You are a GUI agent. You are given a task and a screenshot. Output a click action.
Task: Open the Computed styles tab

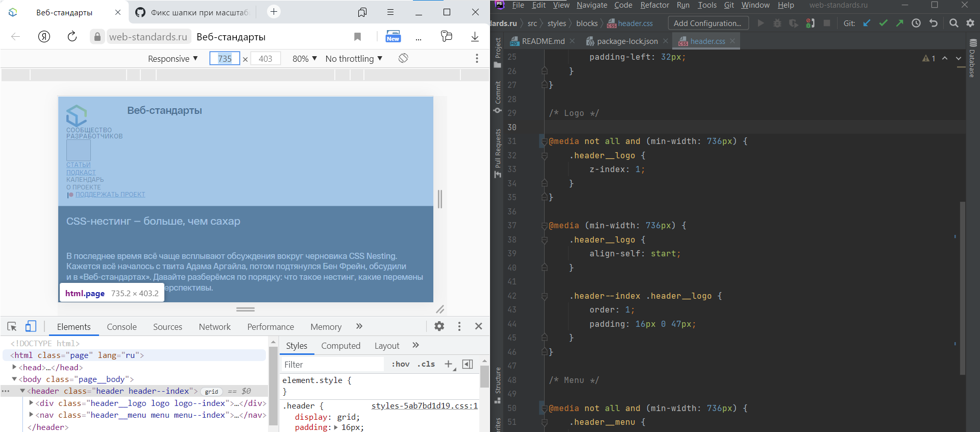(340, 346)
